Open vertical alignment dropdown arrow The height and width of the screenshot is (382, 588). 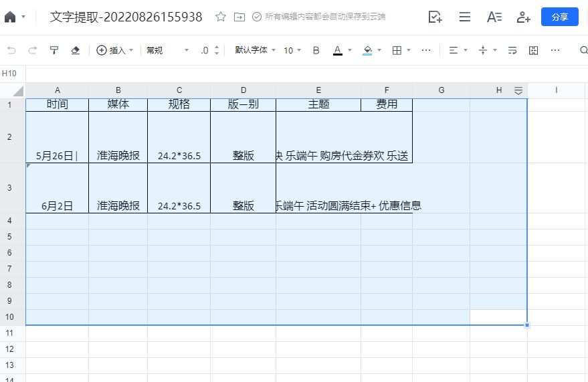495,50
